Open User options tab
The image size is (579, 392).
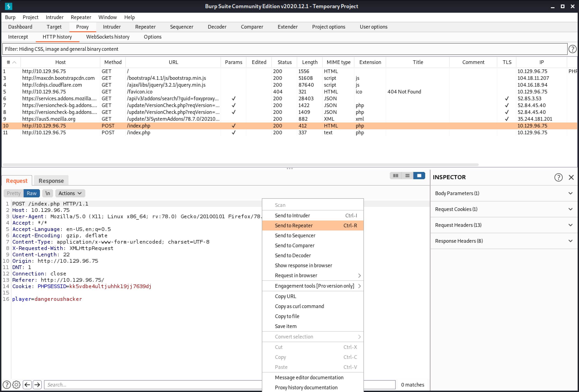(374, 27)
